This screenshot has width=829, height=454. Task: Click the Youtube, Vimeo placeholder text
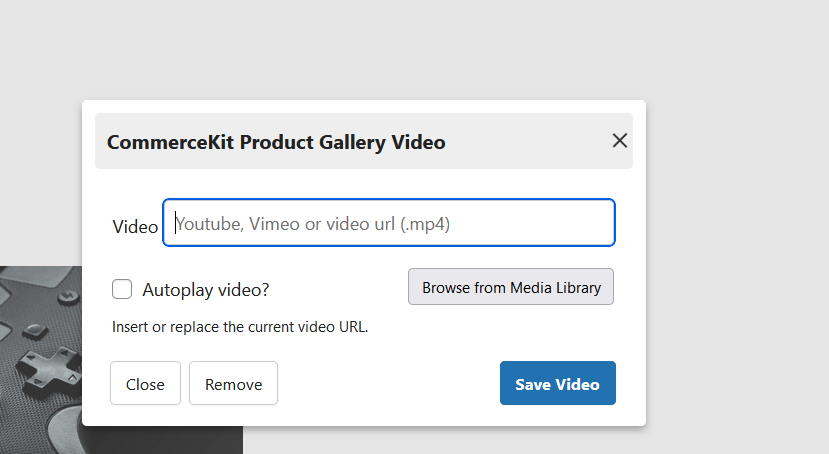313,224
